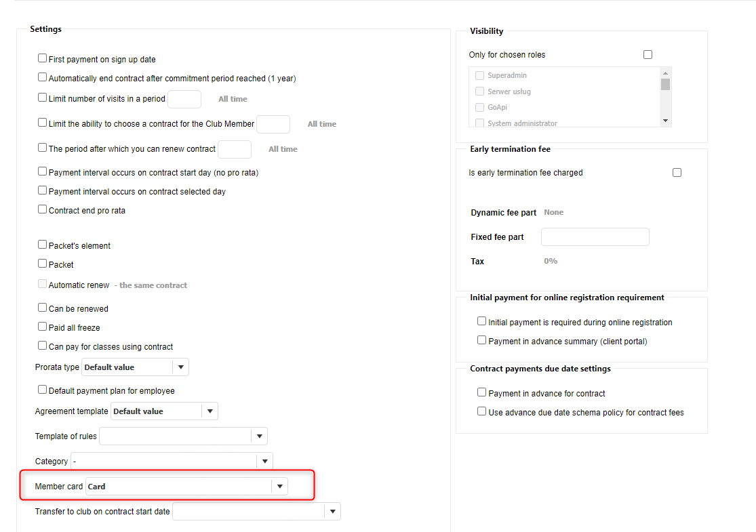Viewport: 756px width, 532px height.
Task: Open Transfer to club on contract start dropdown
Action: click(332, 512)
